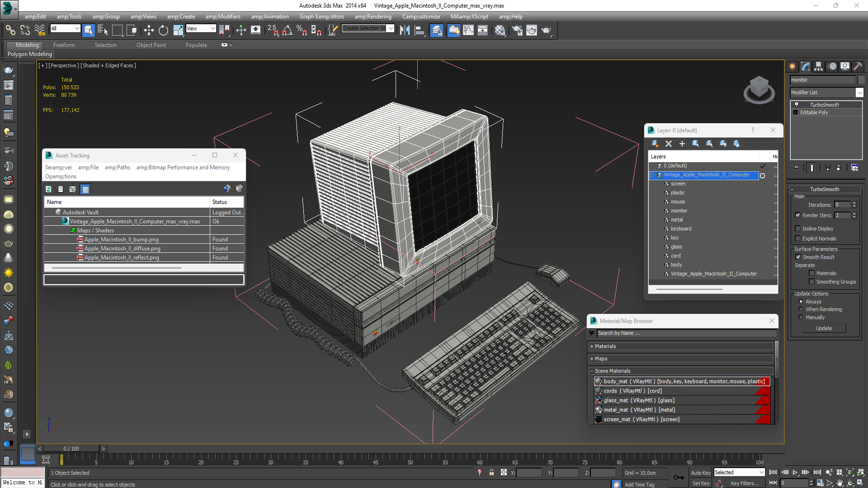This screenshot has height=488, width=868.
Task: Open key mode Selected dropdown
Action: (x=739, y=473)
